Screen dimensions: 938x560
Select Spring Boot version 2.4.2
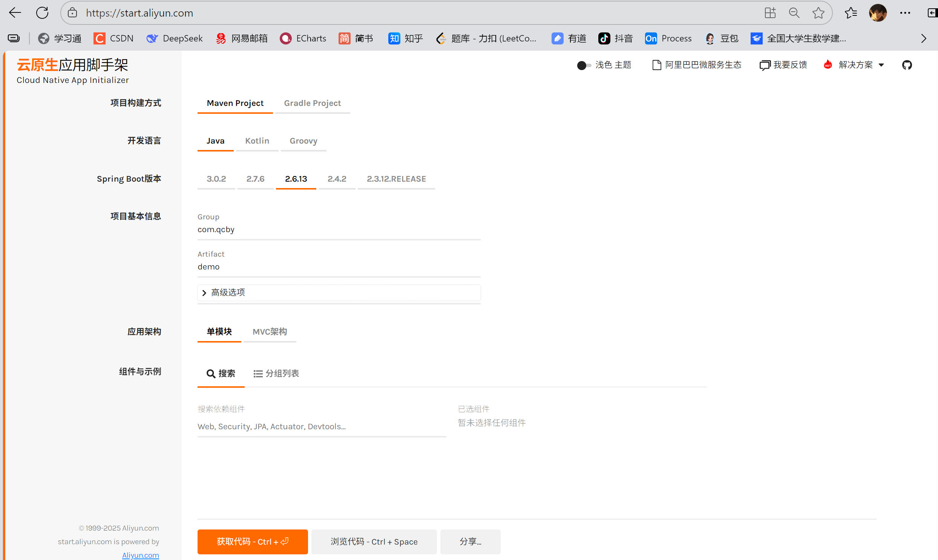(337, 179)
